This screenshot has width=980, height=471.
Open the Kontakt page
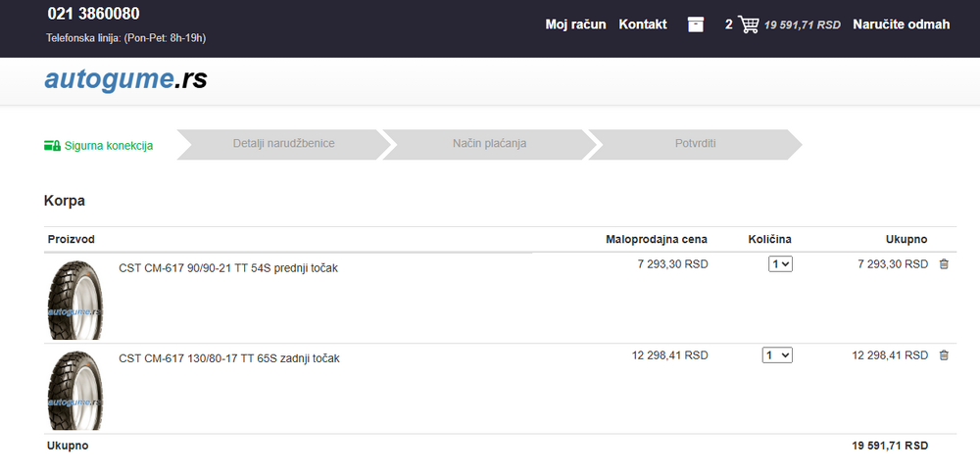pyautogui.click(x=643, y=24)
